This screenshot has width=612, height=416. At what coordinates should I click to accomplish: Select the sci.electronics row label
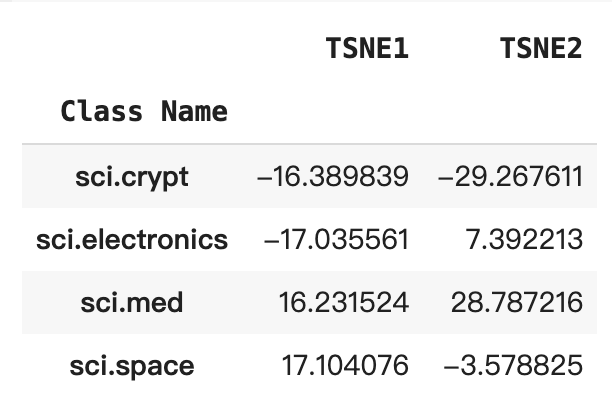tap(132, 240)
